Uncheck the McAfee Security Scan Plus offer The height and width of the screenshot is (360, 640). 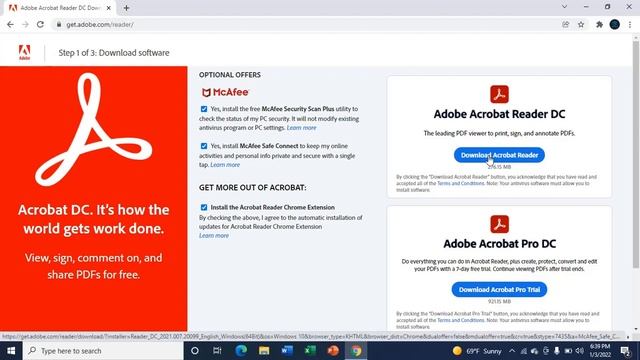tap(204, 109)
